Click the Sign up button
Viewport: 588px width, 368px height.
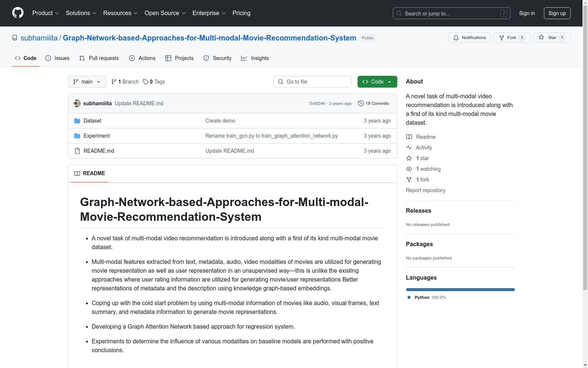[x=557, y=13]
